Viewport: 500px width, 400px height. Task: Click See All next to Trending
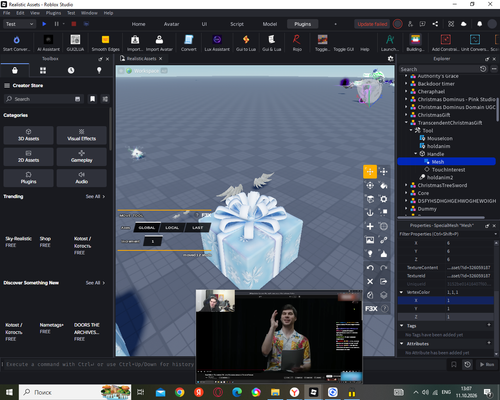pos(95,196)
